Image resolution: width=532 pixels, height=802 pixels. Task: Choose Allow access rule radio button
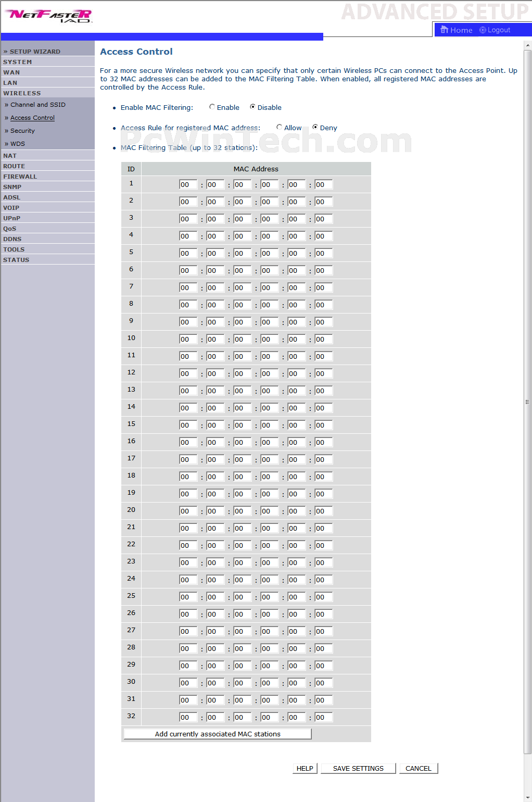tap(279, 127)
